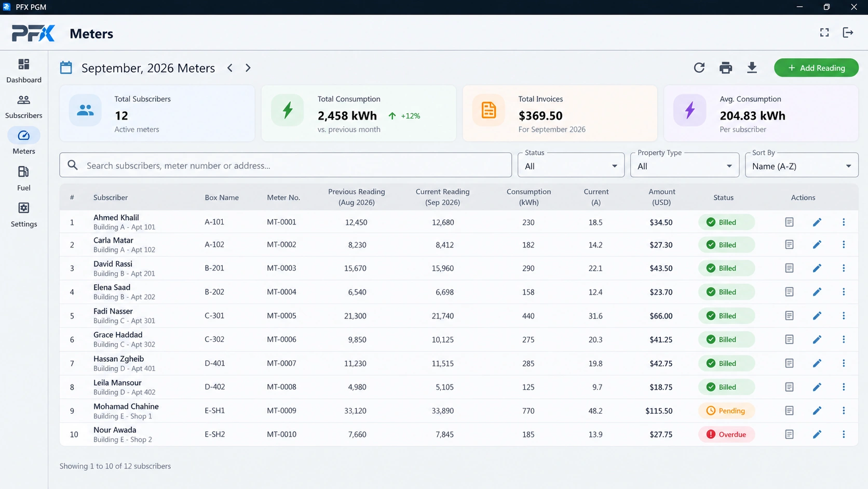Open the Property Type dropdown
This screenshot has height=489, width=868.
tap(684, 165)
